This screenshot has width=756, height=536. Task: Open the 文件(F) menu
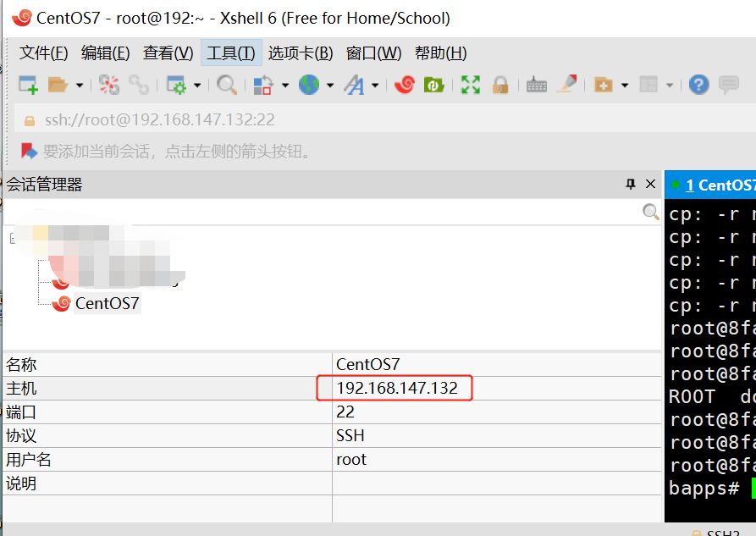click(x=43, y=52)
